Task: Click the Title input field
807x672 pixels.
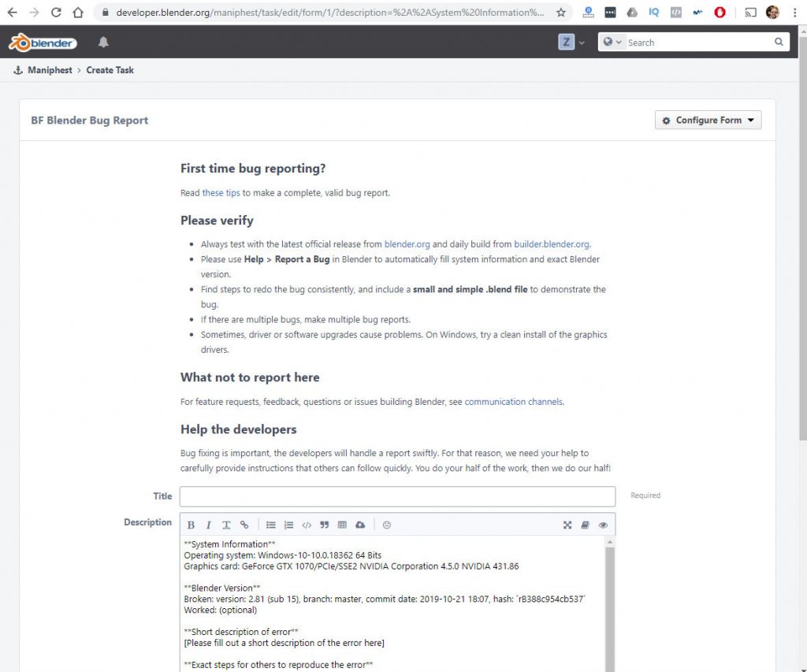Action: (x=397, y=496)
